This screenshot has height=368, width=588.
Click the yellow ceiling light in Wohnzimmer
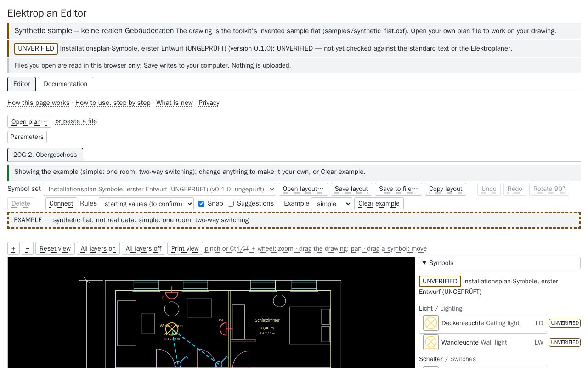[x=172, y=329]
